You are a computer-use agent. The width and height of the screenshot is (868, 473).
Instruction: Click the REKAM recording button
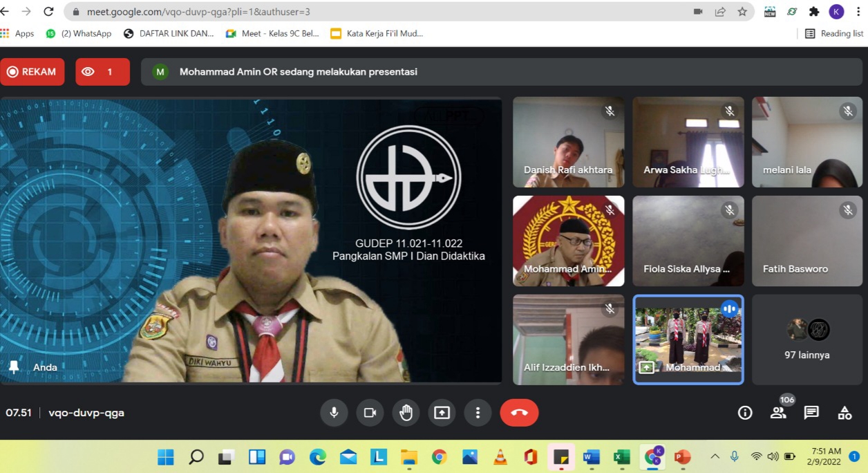tap(32, 72)
